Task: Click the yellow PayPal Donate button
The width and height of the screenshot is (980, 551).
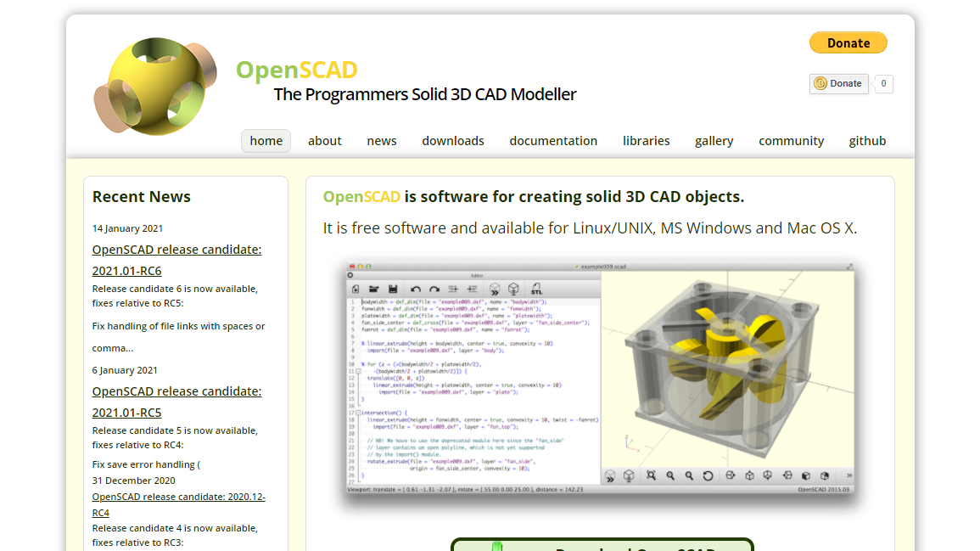Action: tap(848, 42)
